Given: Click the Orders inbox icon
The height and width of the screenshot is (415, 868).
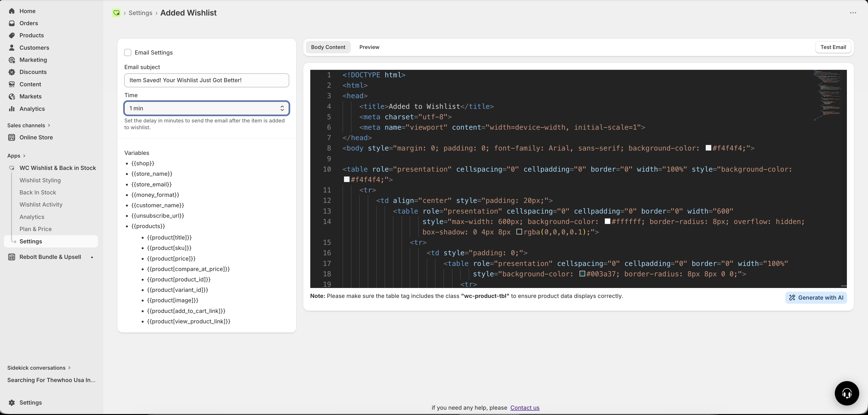Looking at the screenshot, I should (x=12, y=23).
